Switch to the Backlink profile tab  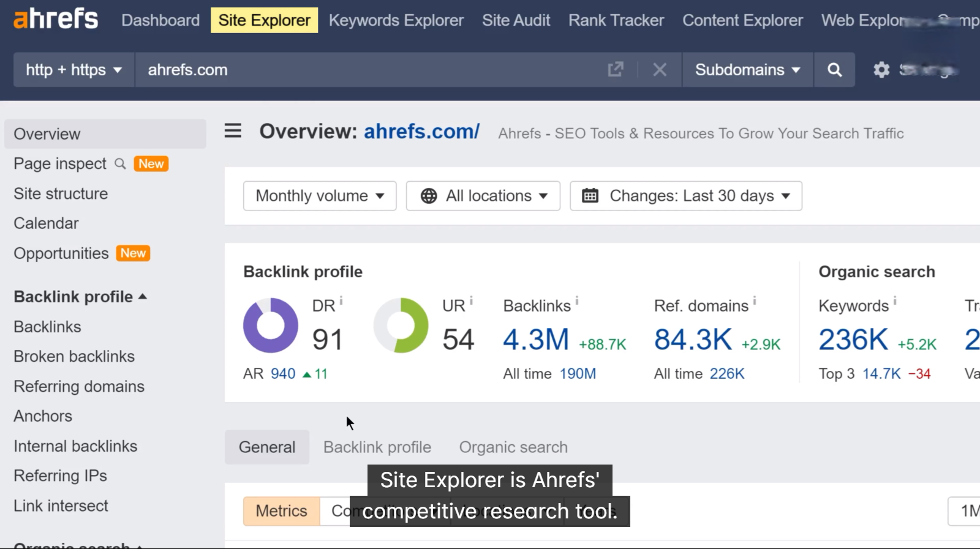tap(377, 447)
